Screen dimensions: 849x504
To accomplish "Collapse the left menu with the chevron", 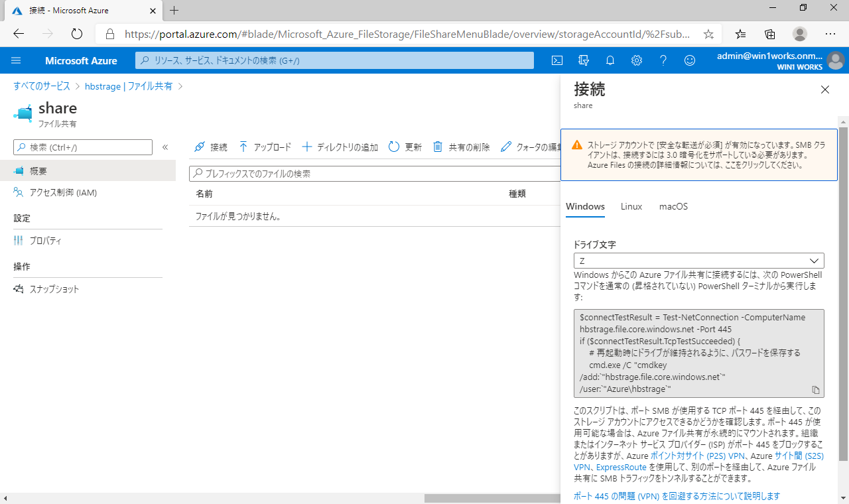I will 165,147.
